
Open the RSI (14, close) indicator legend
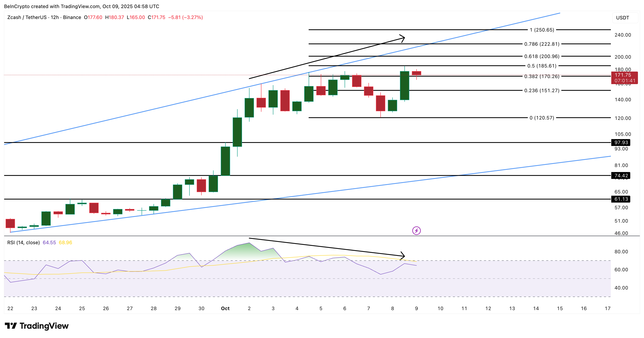coord(23,242)
